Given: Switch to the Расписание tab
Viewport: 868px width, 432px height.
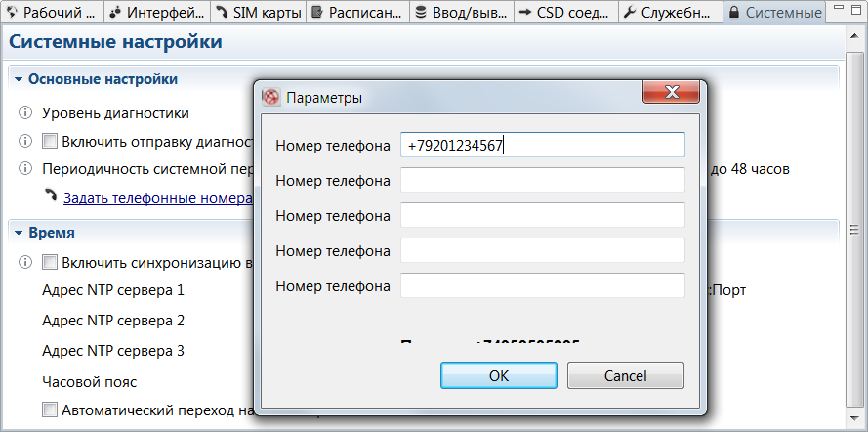Looking at the screenshot, I should [x=357, y=12].
